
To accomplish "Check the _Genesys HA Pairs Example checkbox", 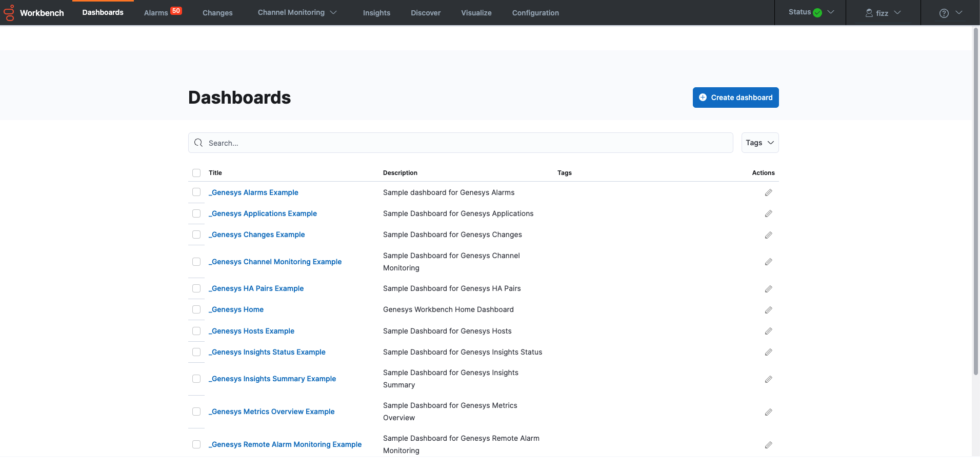I will click(196, 288).
